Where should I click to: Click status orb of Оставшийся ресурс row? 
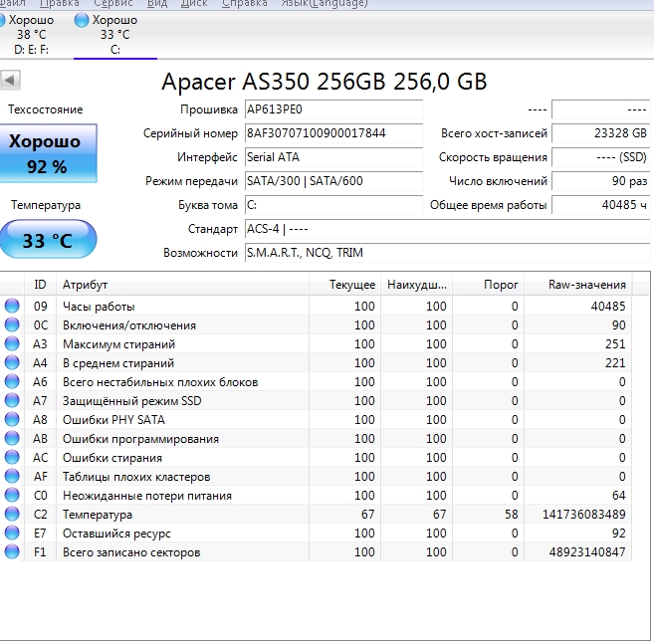pyautogui.click(x=12, y=534)
